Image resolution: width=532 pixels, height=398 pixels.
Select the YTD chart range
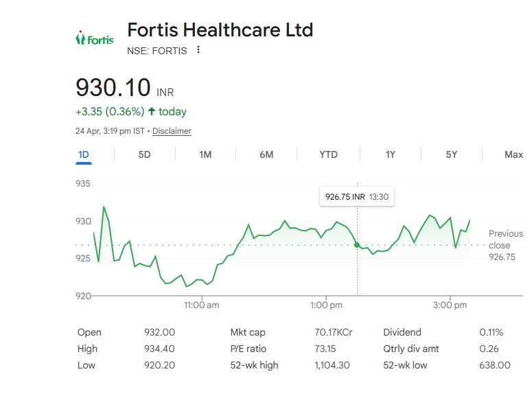pos(328,154)
